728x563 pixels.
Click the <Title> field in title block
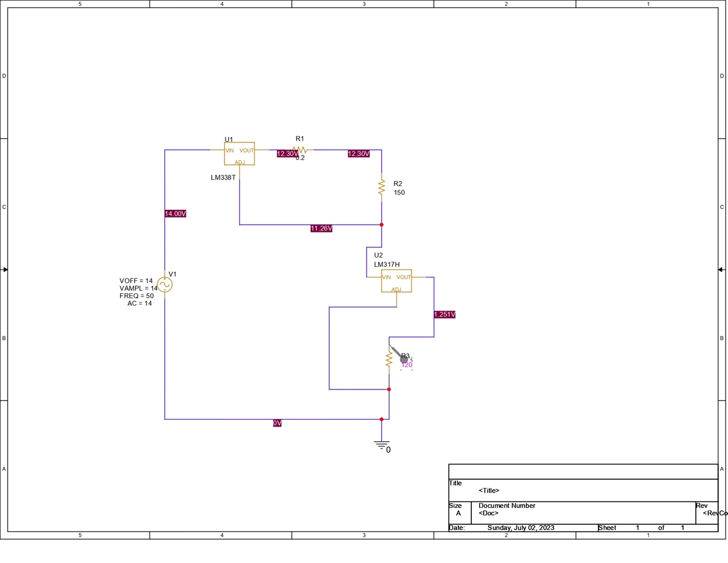489,491
